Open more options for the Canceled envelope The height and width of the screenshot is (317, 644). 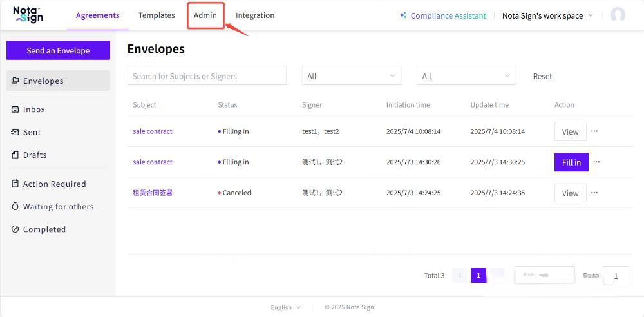coord(594,193)
